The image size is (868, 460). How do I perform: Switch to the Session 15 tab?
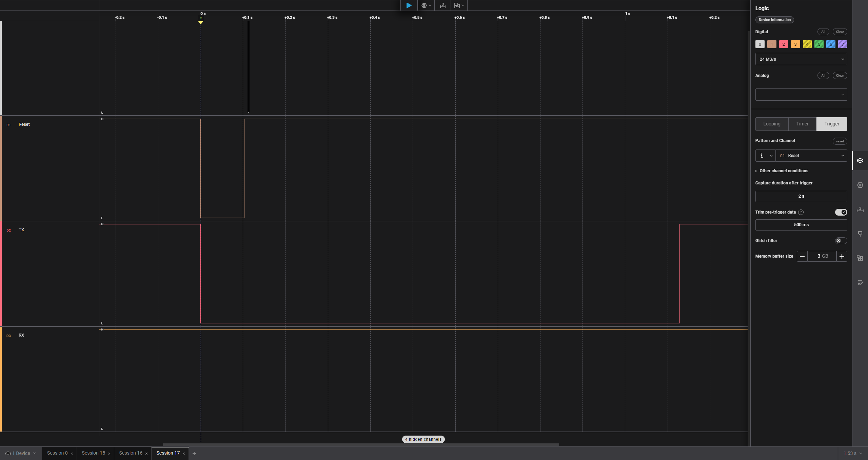[93, 453]
